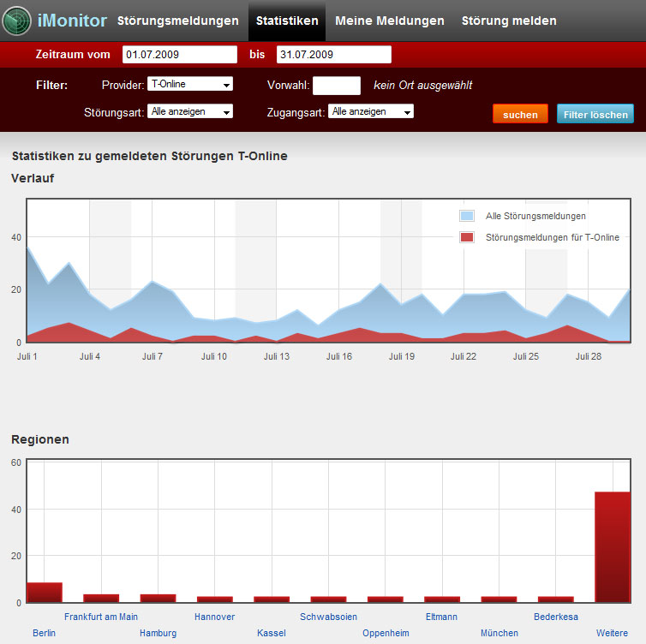
Task: Click the blue Alle Störungsmeldungen legend swatch
Action: [x=467, y=216]
